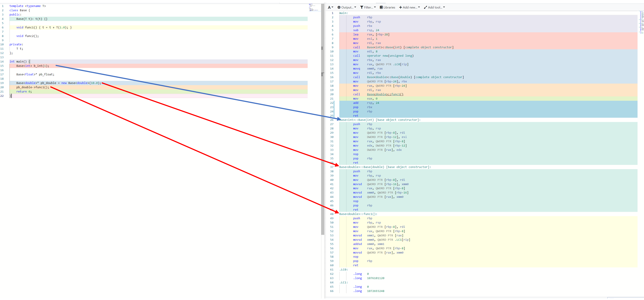Click the 'Base<double>::func1():' assembly label
The height and width of the screenshot is (300, 644).
358,214
